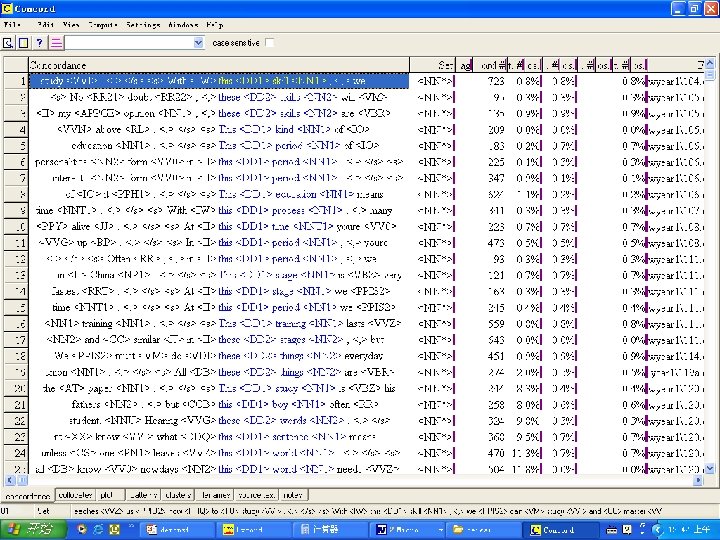Select line 22 'Hearing these words'

coord(219,420)
